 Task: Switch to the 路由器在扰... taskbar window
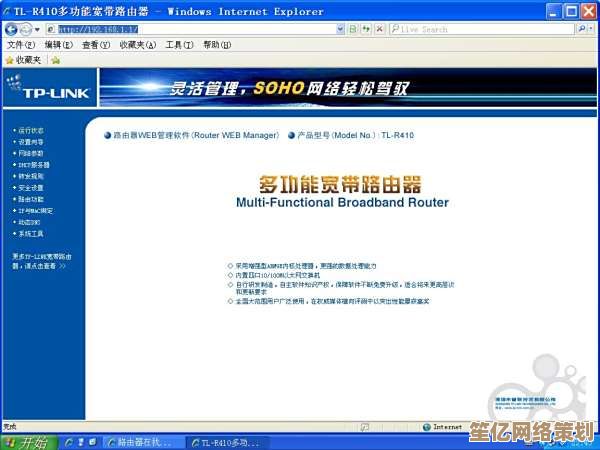point(143,443)
